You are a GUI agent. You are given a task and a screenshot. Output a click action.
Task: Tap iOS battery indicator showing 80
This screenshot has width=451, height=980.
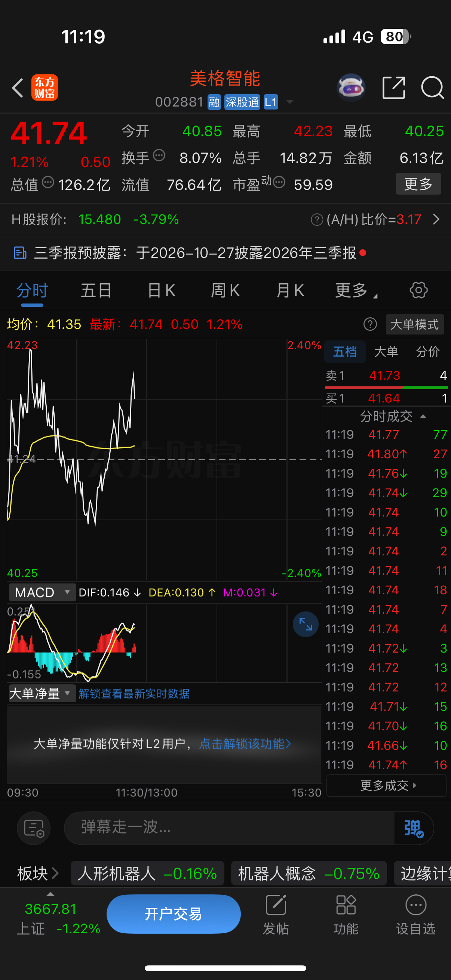396,37
